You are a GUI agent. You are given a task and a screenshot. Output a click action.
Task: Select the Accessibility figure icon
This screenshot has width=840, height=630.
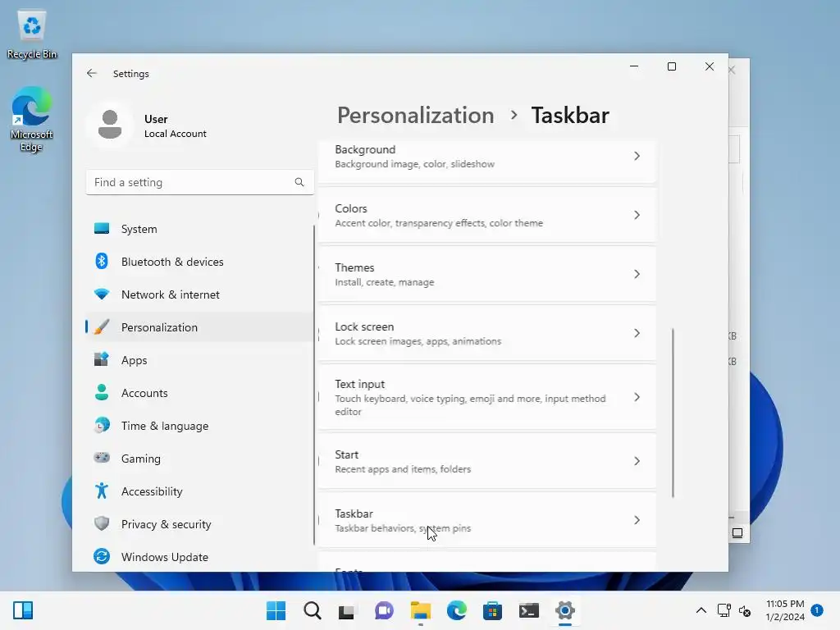(x=101, y=491)
